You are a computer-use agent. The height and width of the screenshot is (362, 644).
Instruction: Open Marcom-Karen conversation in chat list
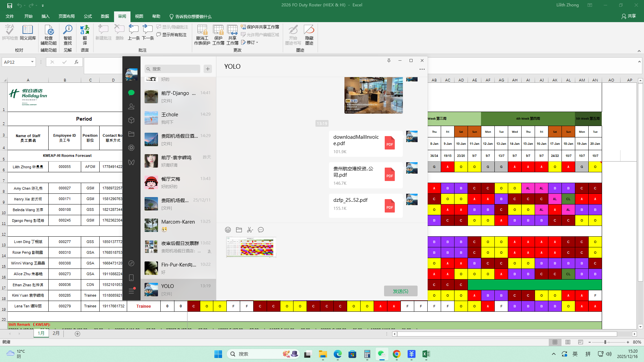coord(178,225)
